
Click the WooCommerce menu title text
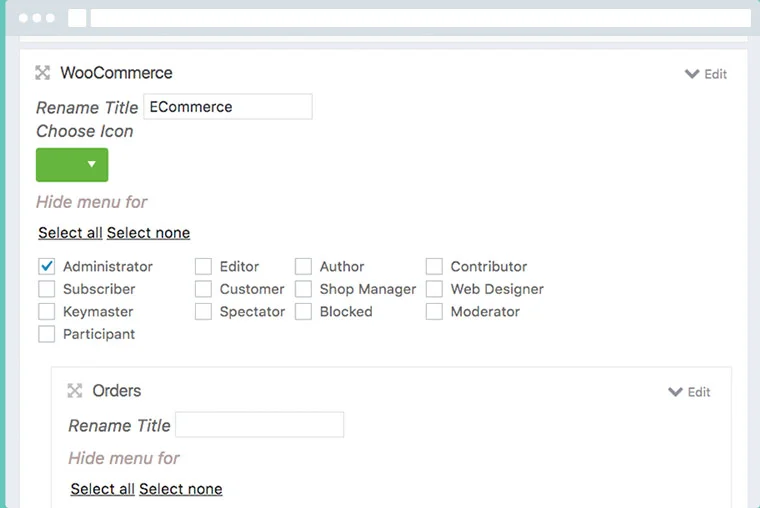(116, 73)
